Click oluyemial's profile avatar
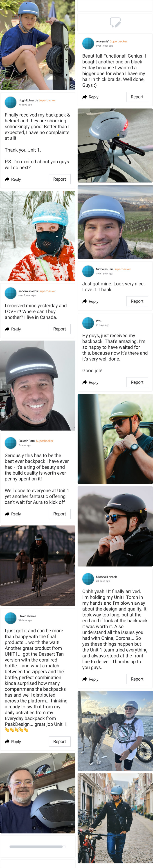The height and width of the screenshot is (868, 153). 88,43
